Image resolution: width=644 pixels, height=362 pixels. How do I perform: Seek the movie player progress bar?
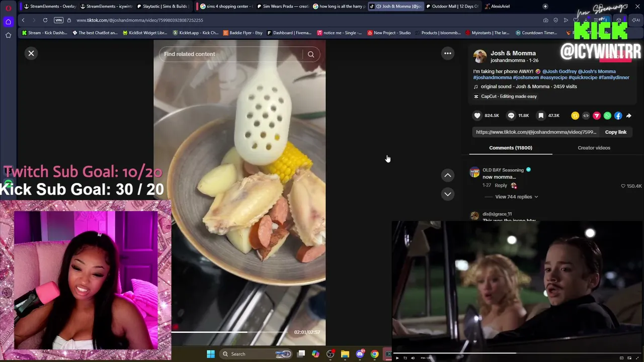[x=518, y=354]
